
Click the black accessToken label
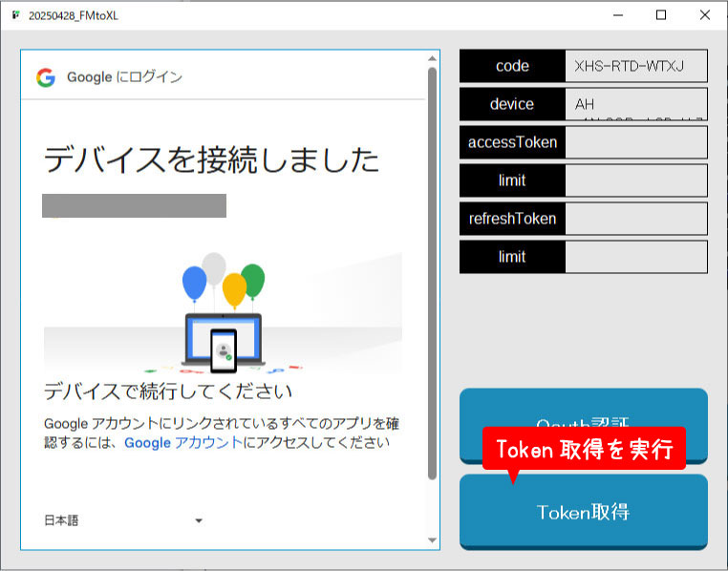coord(513,142)
